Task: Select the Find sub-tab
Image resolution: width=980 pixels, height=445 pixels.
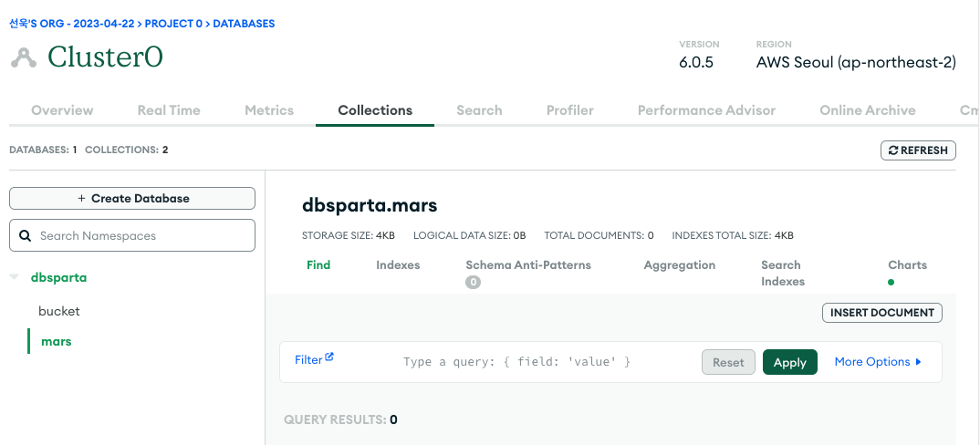Action: click(x=318, y=265)
